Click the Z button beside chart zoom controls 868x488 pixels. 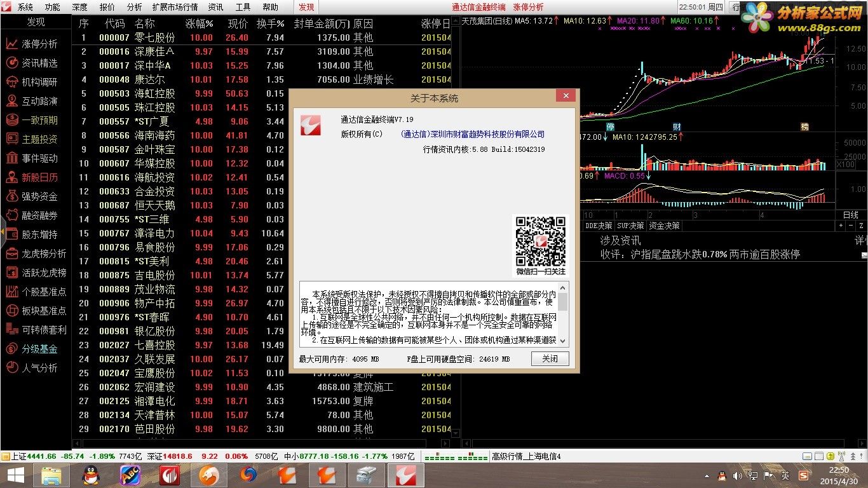tap(862, 226)
